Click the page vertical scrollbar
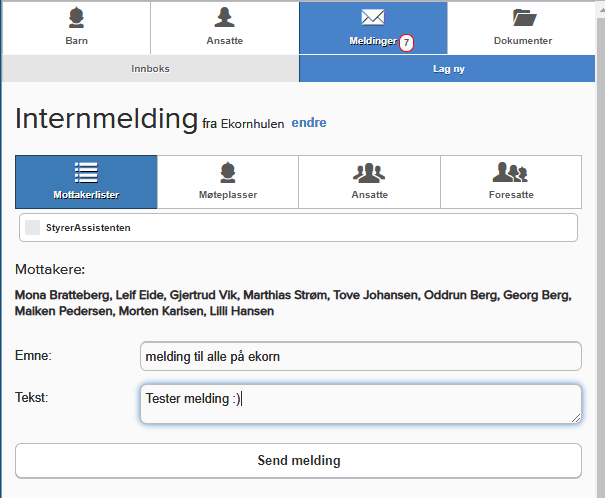 (x=600, y=251)
